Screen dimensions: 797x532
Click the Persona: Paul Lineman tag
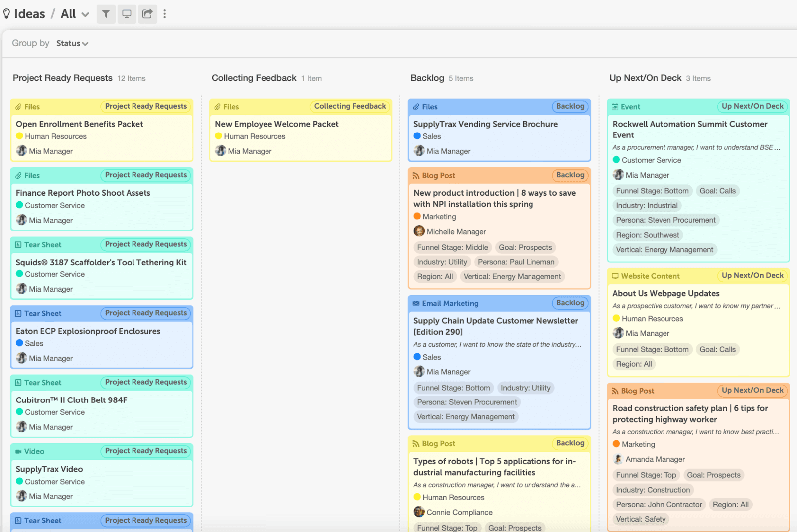coord(516,262)
